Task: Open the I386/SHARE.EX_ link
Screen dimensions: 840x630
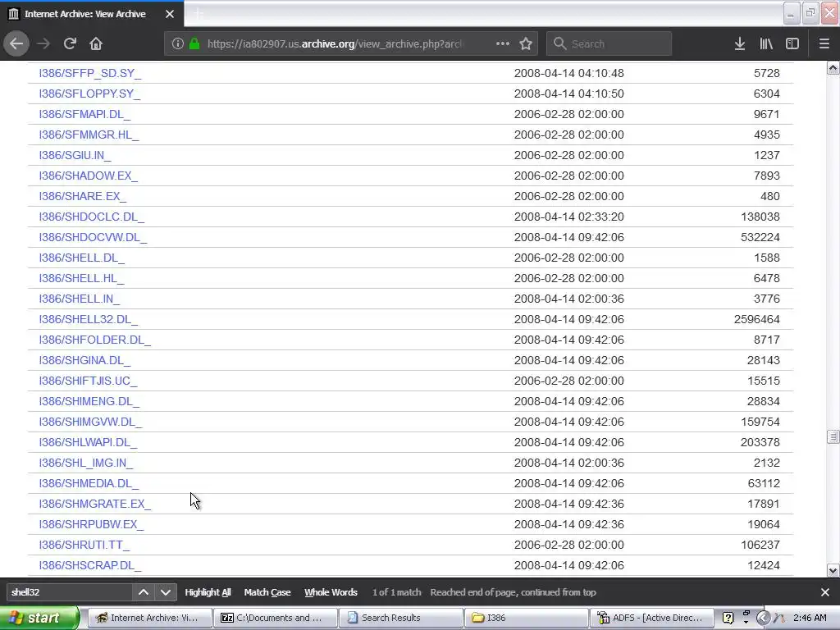Action: click(83, 196)
